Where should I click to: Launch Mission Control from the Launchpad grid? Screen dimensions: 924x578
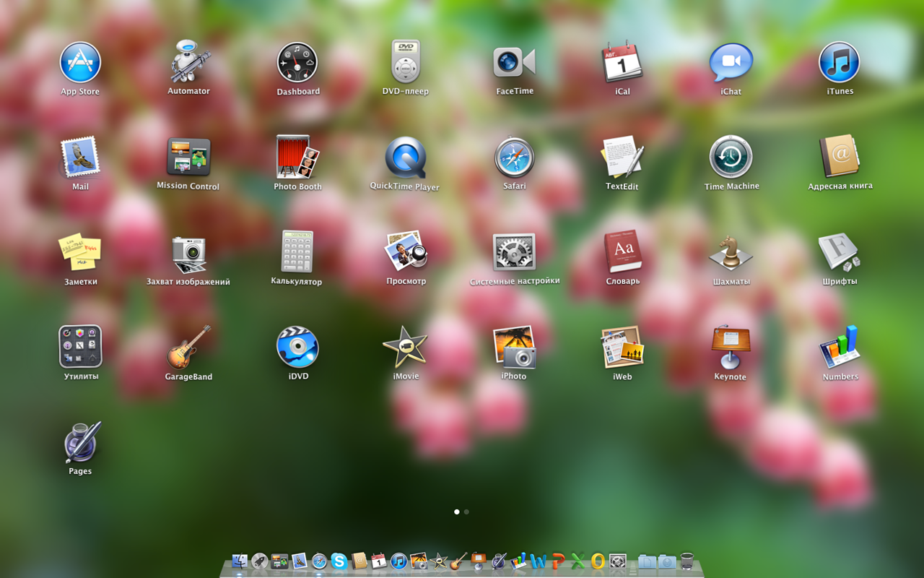pyautogui.click(x=188, y=157)
